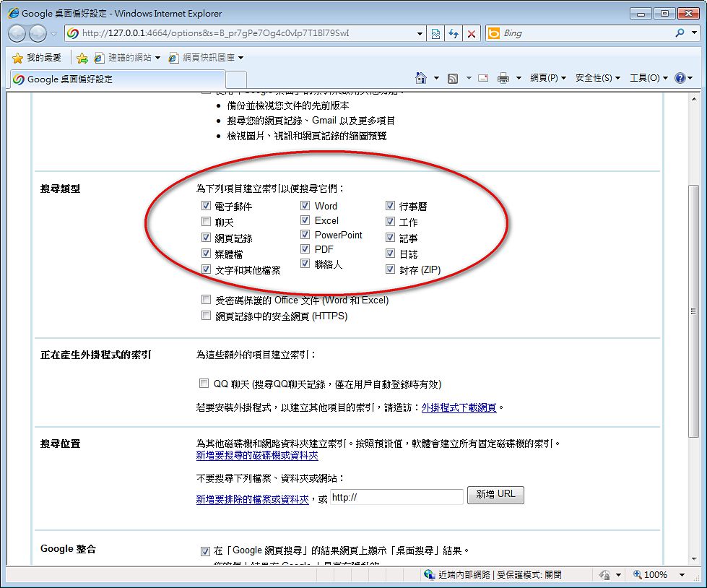Viewport: 707px width, 588px height.
Task: Toggle Google 網頁搜尋 桌面搜尋 results checkbox
Action: click(x=205, y=551)
